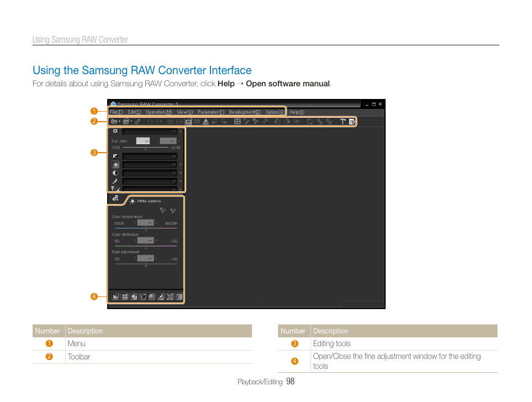Click the contrast half-circle icon
The height and width of the screenshot is (402, 532).
[x=115, y=173]
